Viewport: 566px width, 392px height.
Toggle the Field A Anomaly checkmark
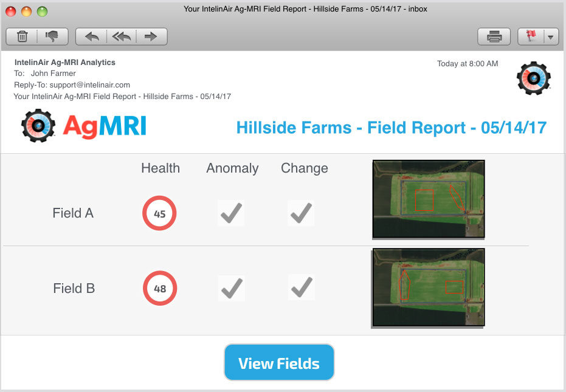pyautogui.click(x=231, y=213)
